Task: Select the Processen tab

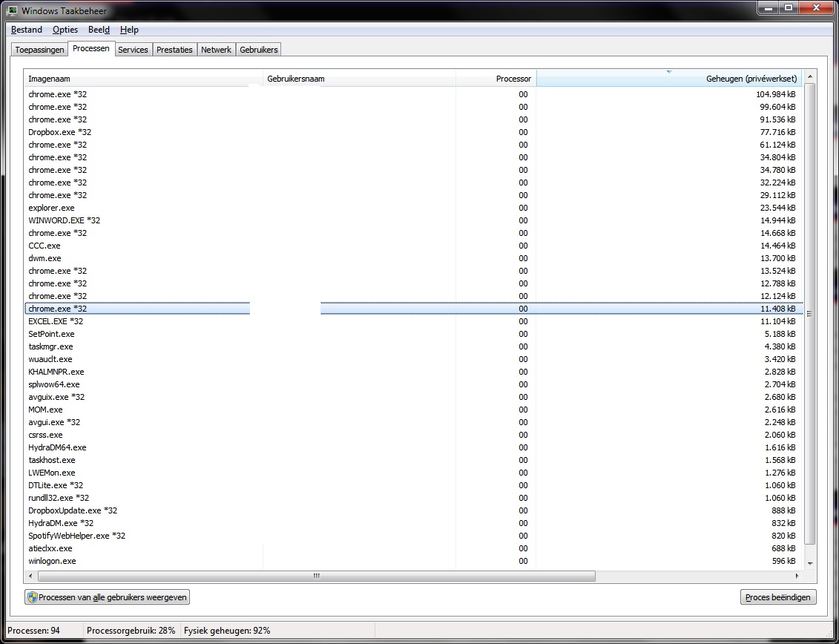Action: point(91,49)
